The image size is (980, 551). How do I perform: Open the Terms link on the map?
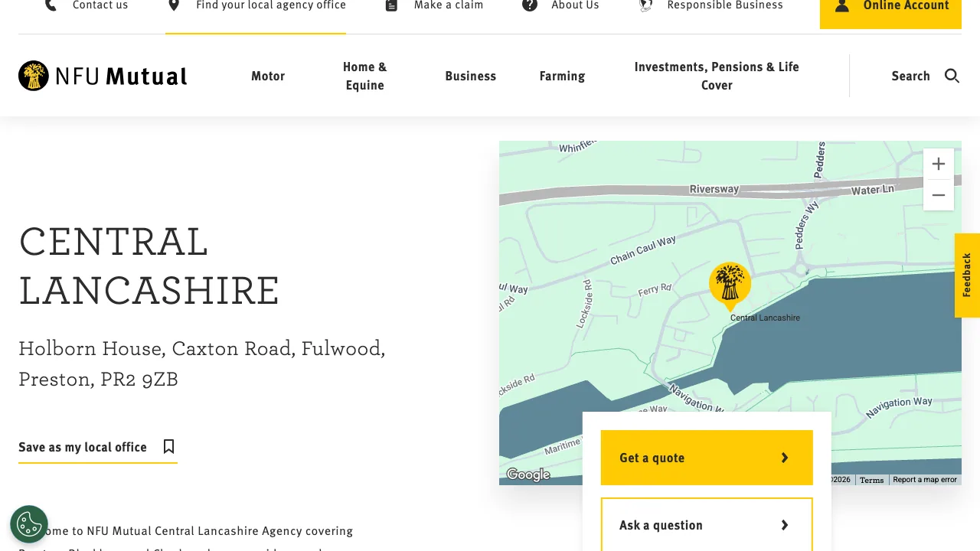[x=871, y=480]
